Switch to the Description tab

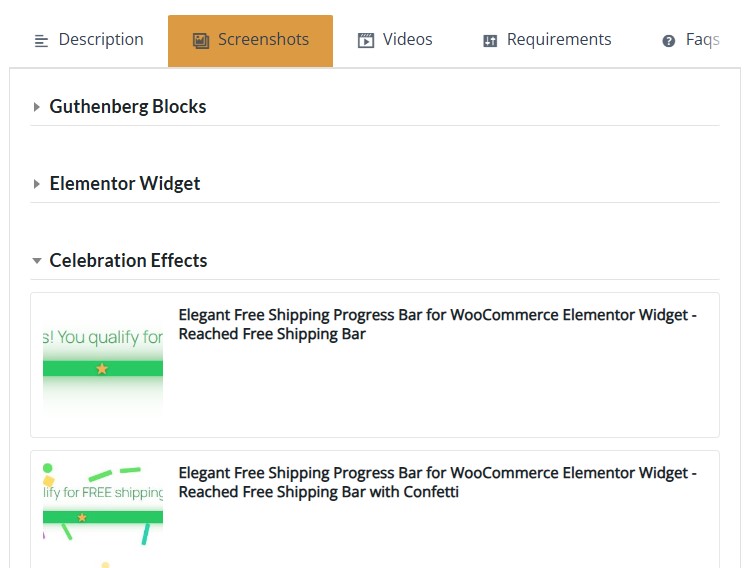[x=100, y=40]
